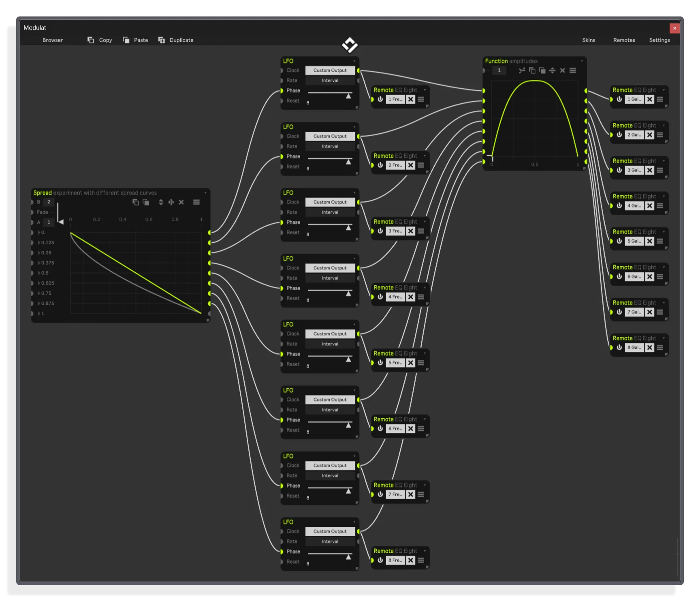Toggle power on the 5 Gai.. remote
Image resolution: width=700 pixels, height=601 pixels.
pos(619,241)
